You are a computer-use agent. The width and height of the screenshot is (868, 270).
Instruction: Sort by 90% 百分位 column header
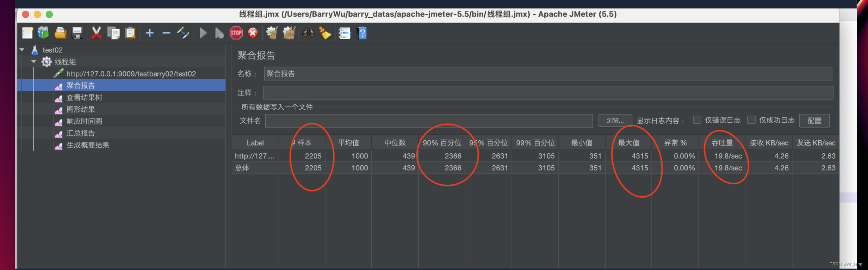(x=442, y=143)
